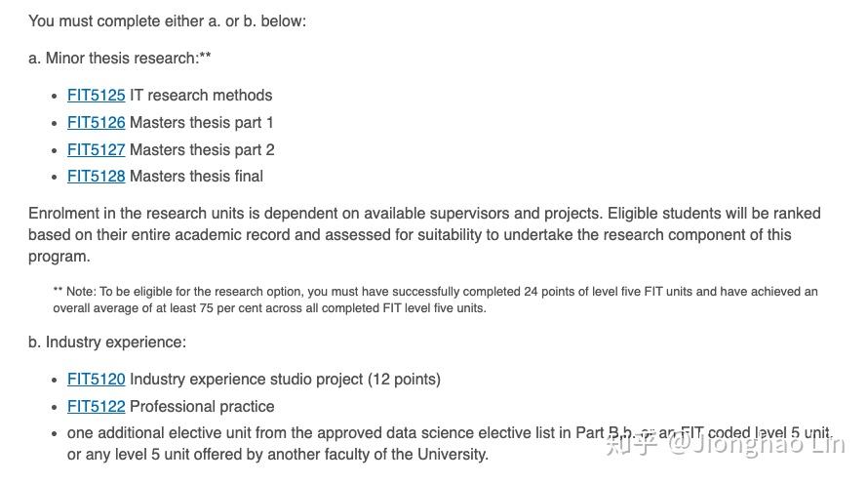Click the 'Masters thesis part 2' text
The image size is (868, 483).
(202, 150)
